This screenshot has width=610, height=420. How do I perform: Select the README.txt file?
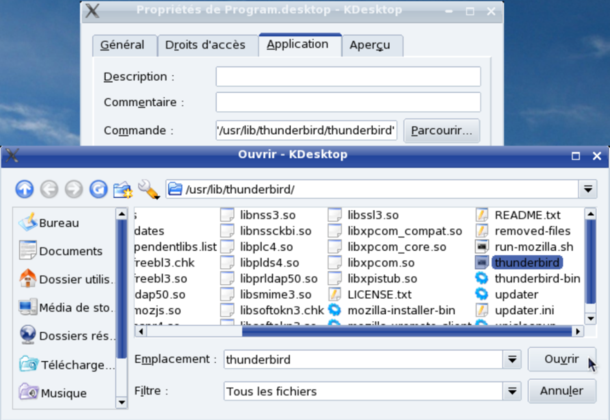pos(526,215)
